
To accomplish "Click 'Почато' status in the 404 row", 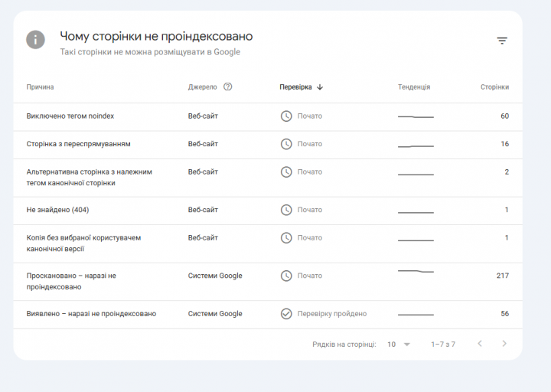I will [310, 210].
